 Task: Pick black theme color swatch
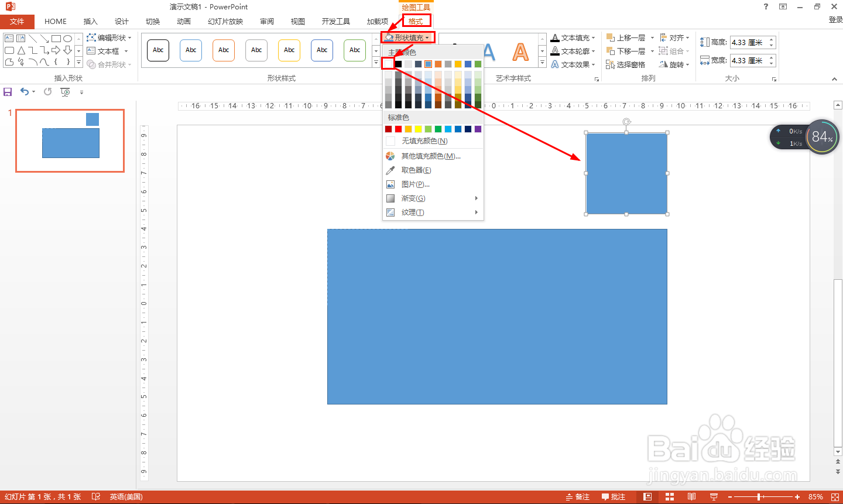[x=399, y=64]
